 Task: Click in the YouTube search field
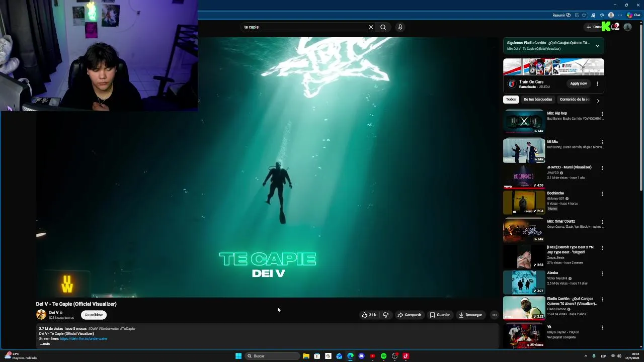pyautogui.click(x=304, y=27)
